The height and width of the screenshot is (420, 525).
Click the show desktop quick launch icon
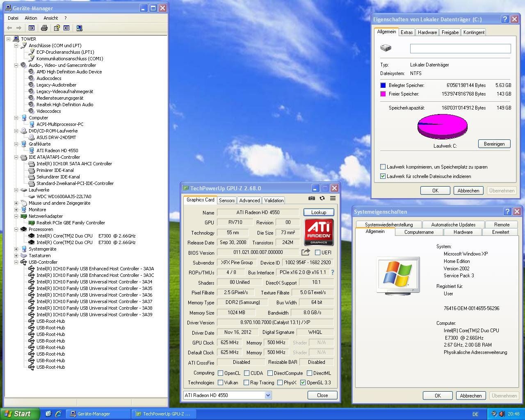point(48,413)
